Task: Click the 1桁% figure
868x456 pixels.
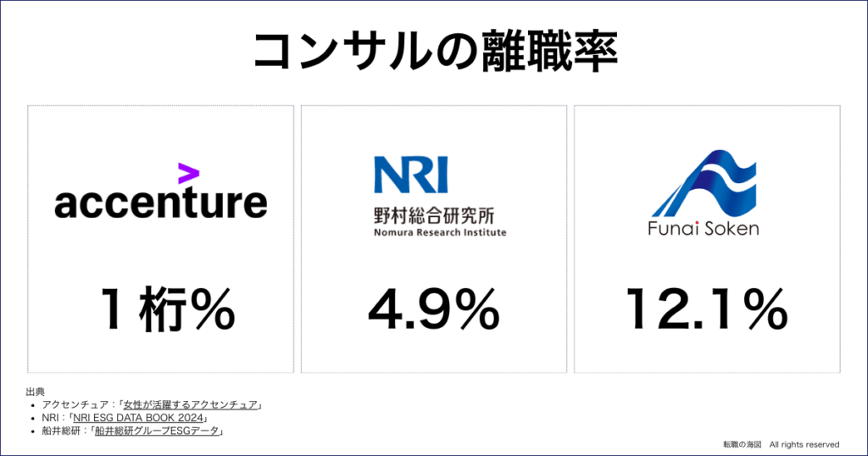Action: point(167,309)
